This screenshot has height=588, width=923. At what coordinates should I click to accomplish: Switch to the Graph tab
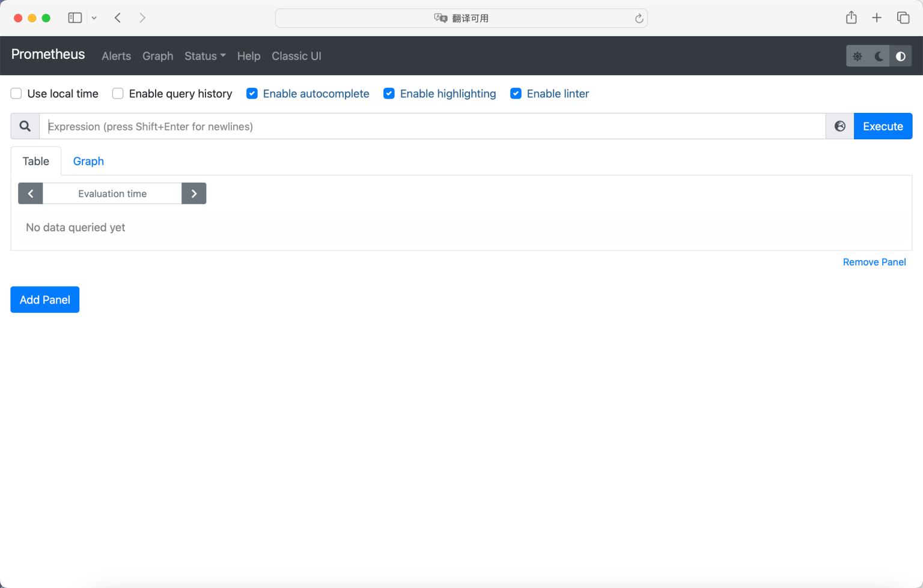coord(88,161)
